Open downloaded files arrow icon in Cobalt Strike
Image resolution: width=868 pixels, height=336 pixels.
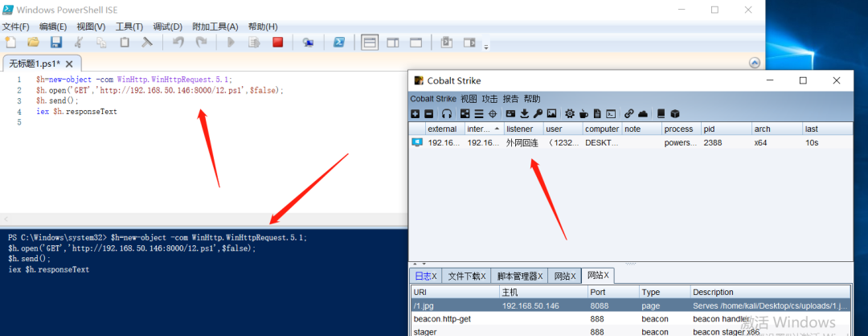coord(524,113)
